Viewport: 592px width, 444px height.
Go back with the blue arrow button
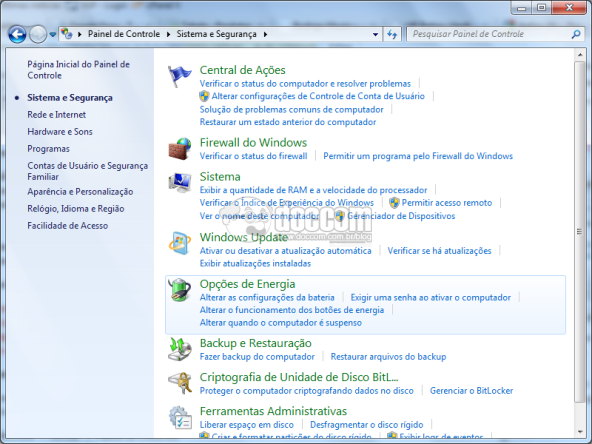tap(17, 34)
